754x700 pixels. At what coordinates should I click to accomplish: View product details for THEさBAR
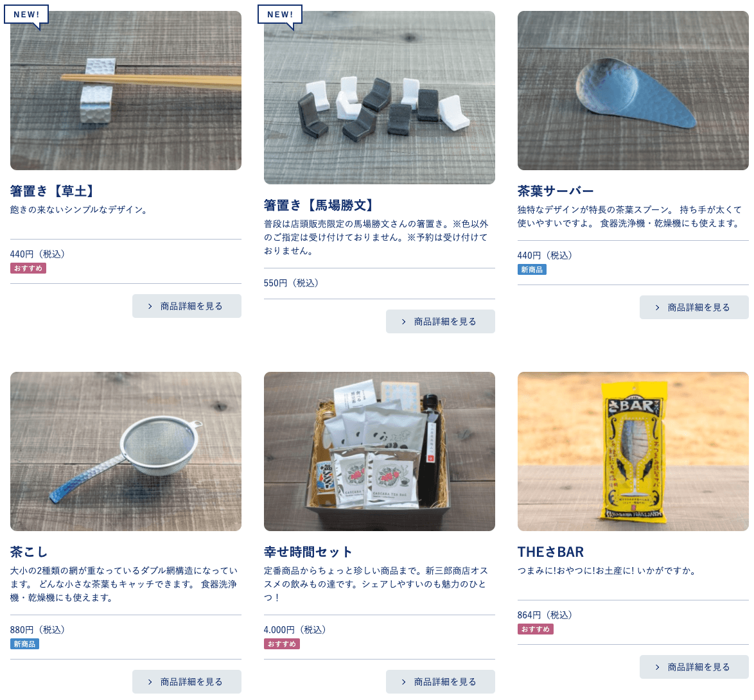click(x=694, y=667)
